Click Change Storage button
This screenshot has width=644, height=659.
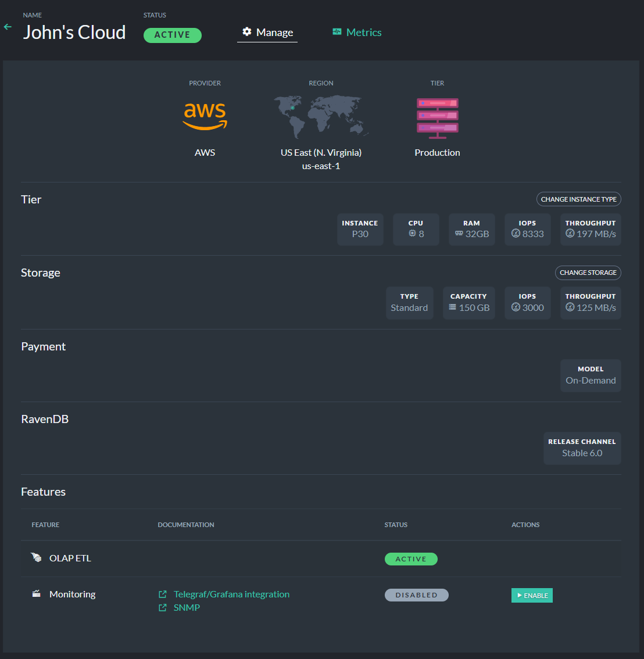588,273
